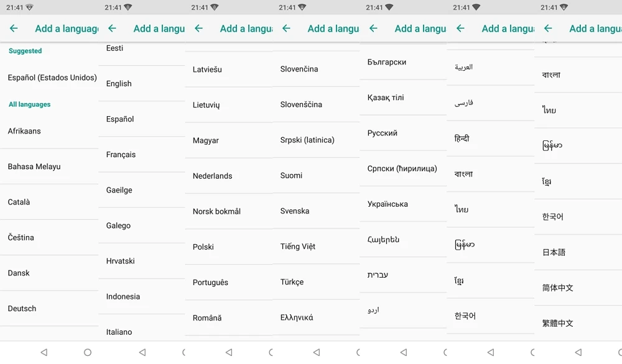Tap back triangle below Română panel

[229, 352]
